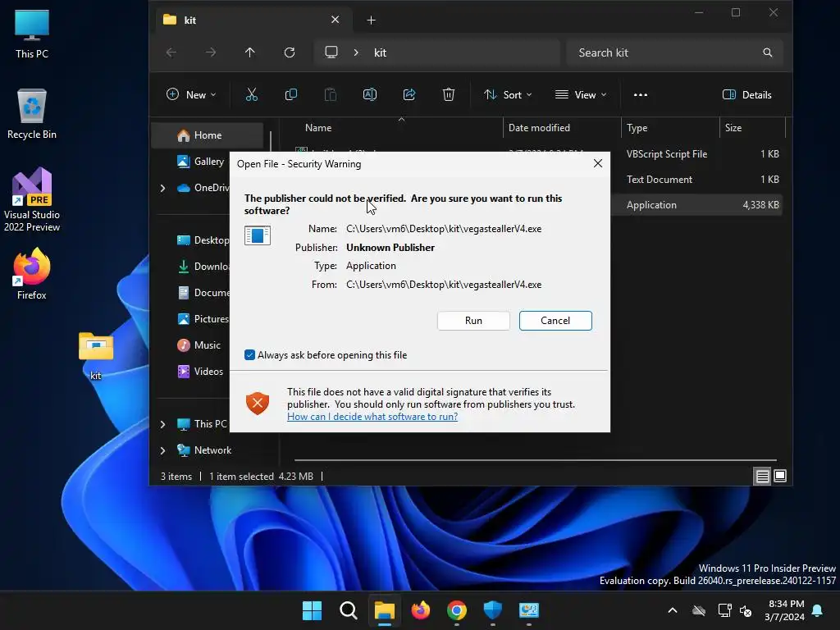Expand Network in navigation pane
840x630 pixels.
[x=163, y=450]
